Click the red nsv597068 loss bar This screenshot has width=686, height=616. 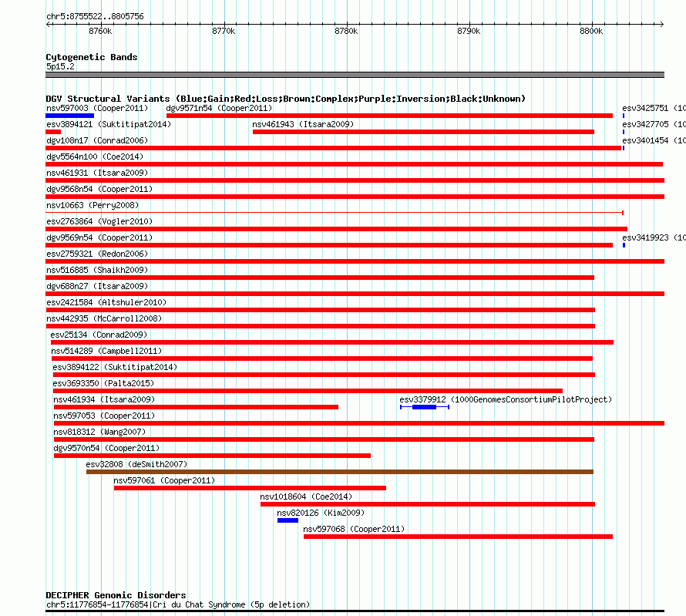[458, 537]
